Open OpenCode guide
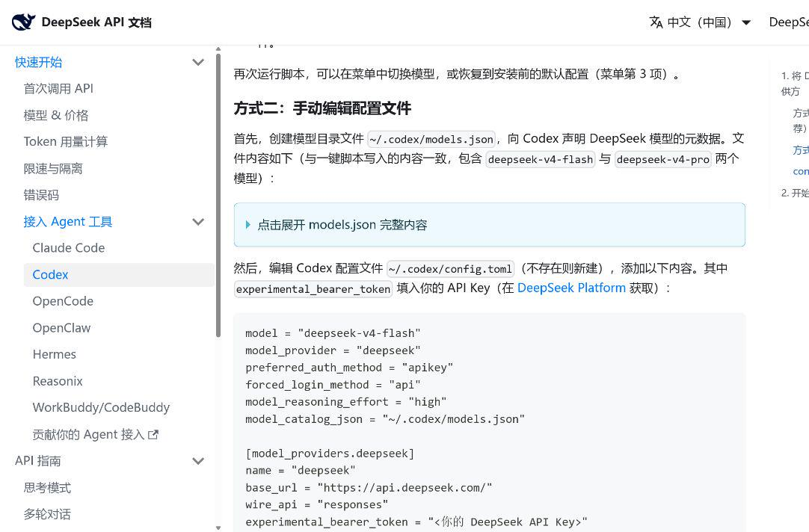 click(63, 301)
